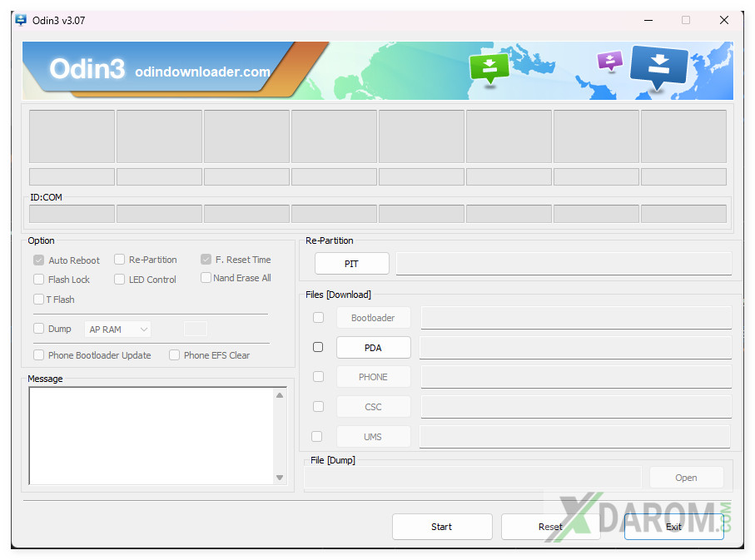
Task: Enable the PDA file checkbox
Action: point(318,347)
